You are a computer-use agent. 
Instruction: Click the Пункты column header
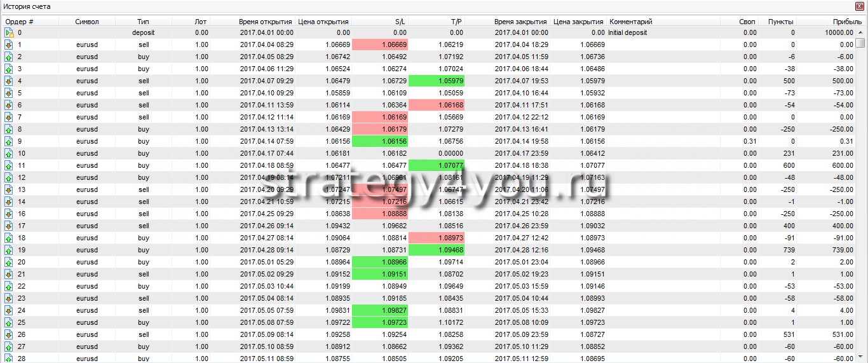tap(780, 22)
